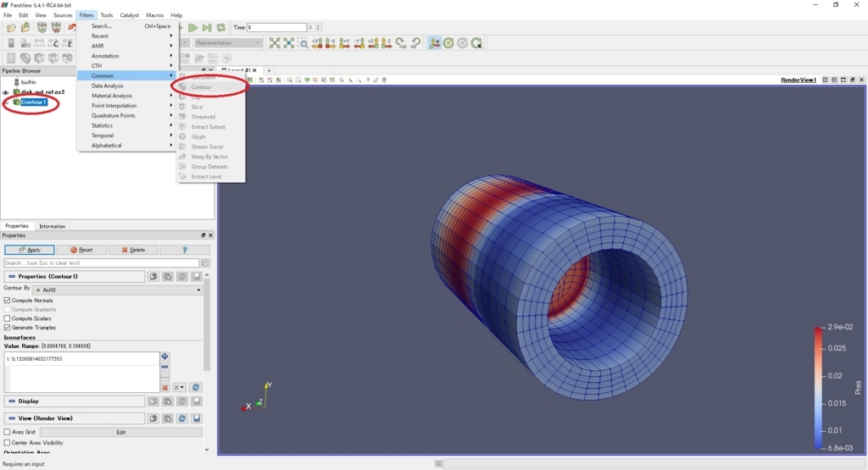Screen dimensions: 868x470
Task: Open the Contour By AsH3 dropdown
Action: pos(117,290)
